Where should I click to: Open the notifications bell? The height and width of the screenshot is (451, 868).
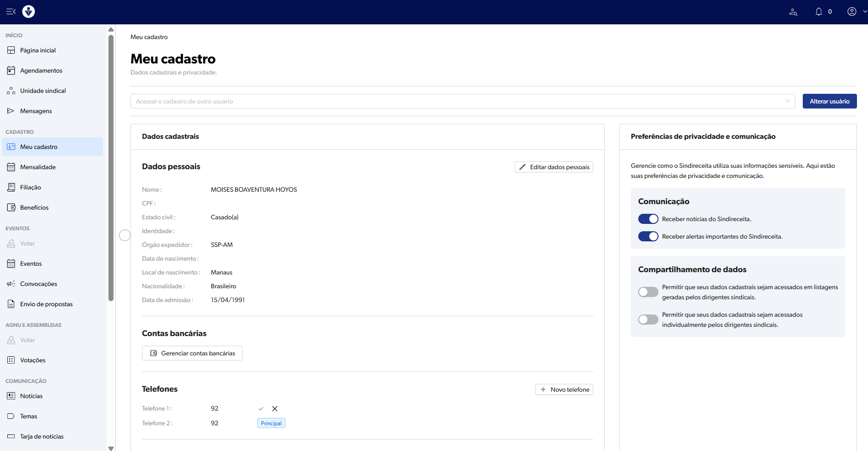[818, 11]
